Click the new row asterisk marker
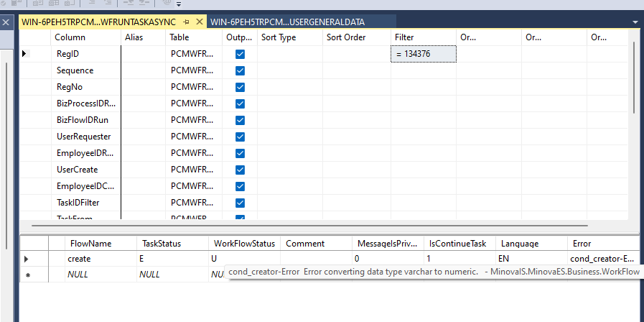The height and width of the screenshot is (322, 644). 27,275
